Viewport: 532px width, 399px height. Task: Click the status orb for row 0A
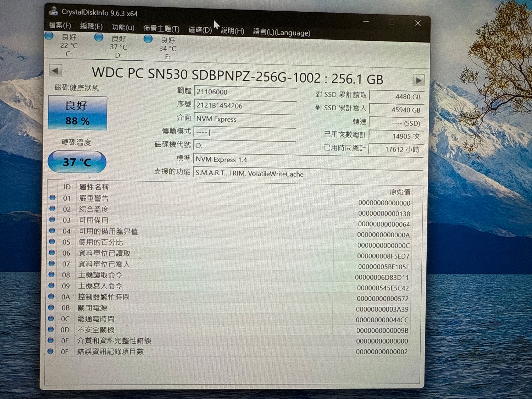[51, 296]
